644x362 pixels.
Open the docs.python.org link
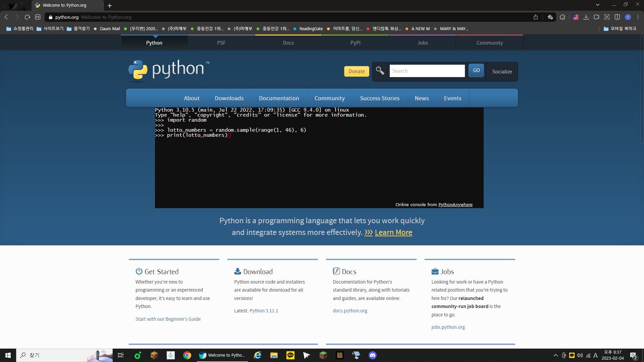pos(350,311)
